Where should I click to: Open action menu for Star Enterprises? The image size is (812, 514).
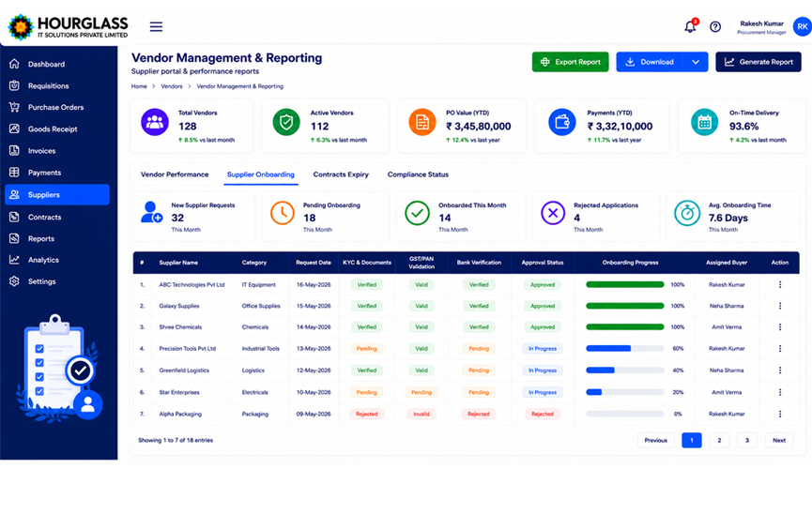click(x=780, y=392)
